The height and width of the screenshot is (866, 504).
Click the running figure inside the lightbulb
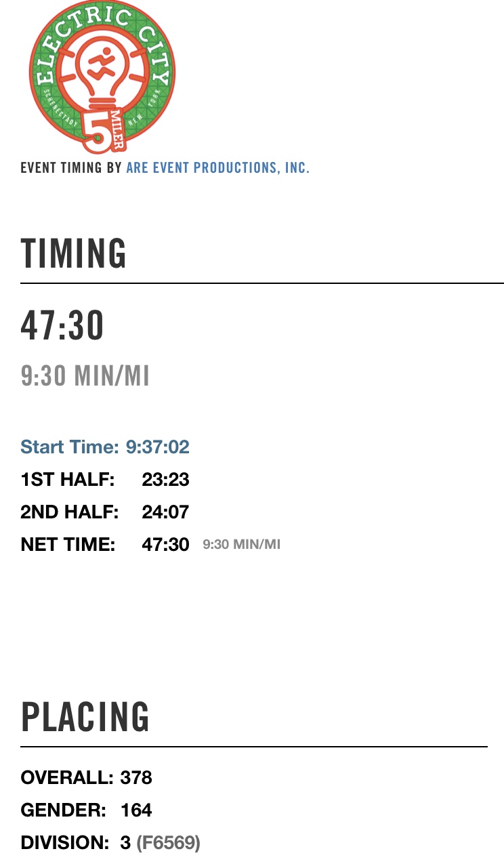coord(102,64)
